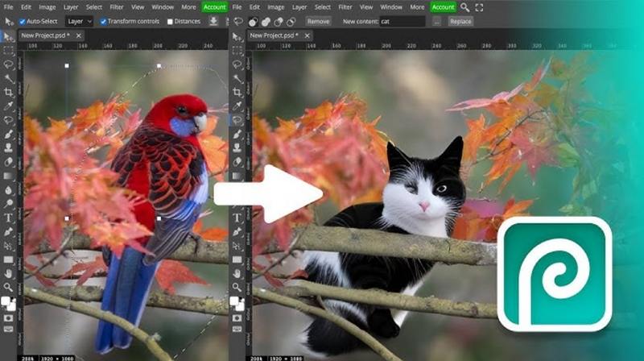Choose the Lasso tool in right window toolbar
The image size is (644, 361).
(x=238, y=64)
